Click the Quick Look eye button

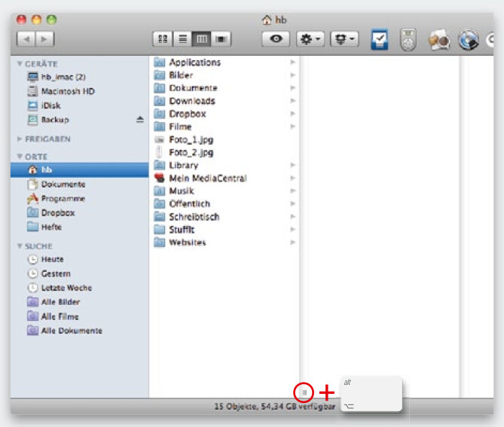276,39
